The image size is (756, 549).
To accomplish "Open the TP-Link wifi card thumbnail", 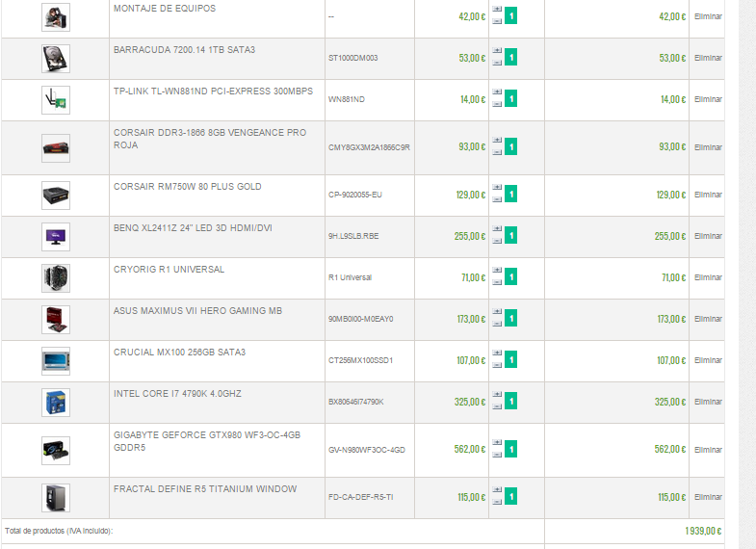I will [x=56, y=100].
